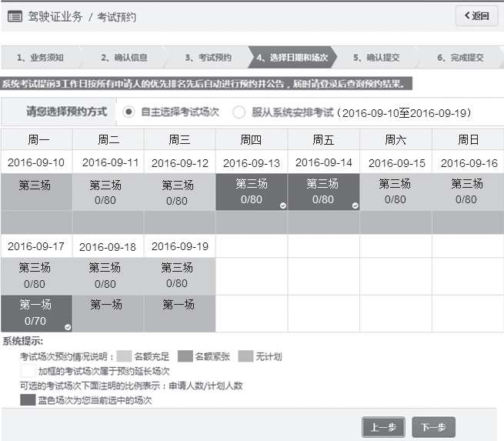Click the 名额紧张 legend color swatch
Image resolution: width=504 pixels, height=441 pixels.
pos(184,356)
